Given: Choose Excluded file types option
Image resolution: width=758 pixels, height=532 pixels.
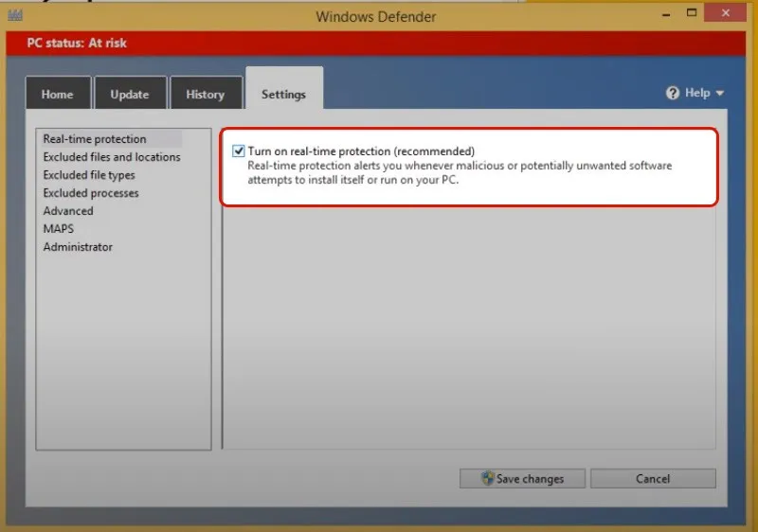Looking at the screenshot, I should (89, 175).
